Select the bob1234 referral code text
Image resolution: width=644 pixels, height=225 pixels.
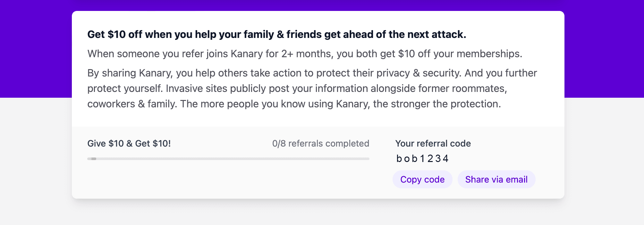tap(422, 158)
